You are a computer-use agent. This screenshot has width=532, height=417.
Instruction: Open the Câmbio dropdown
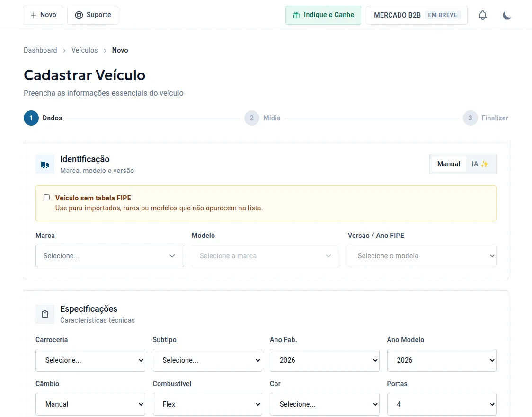(x=90, y=404)
